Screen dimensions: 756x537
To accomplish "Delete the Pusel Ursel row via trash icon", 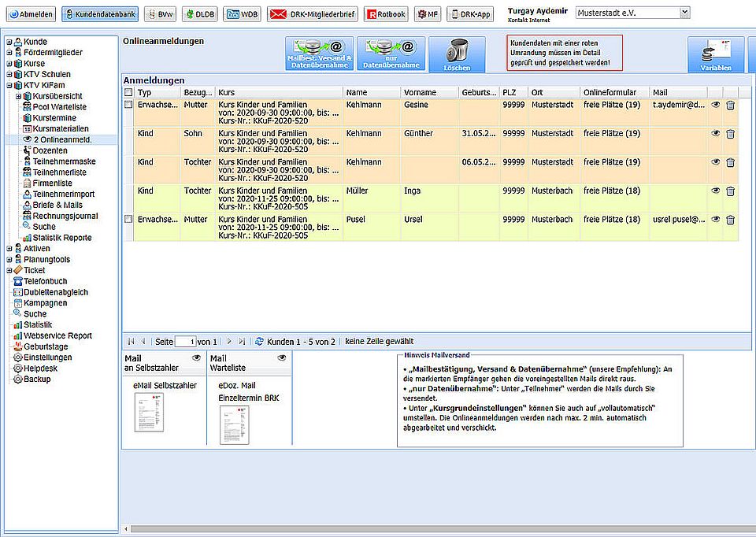I will pos(730,220).
